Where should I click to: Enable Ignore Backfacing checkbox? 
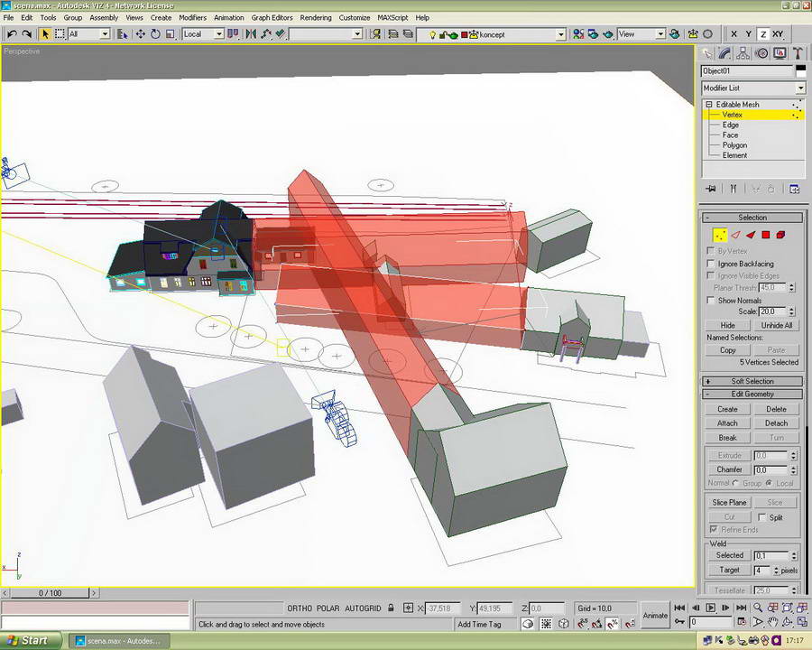(x=711, y=264)
